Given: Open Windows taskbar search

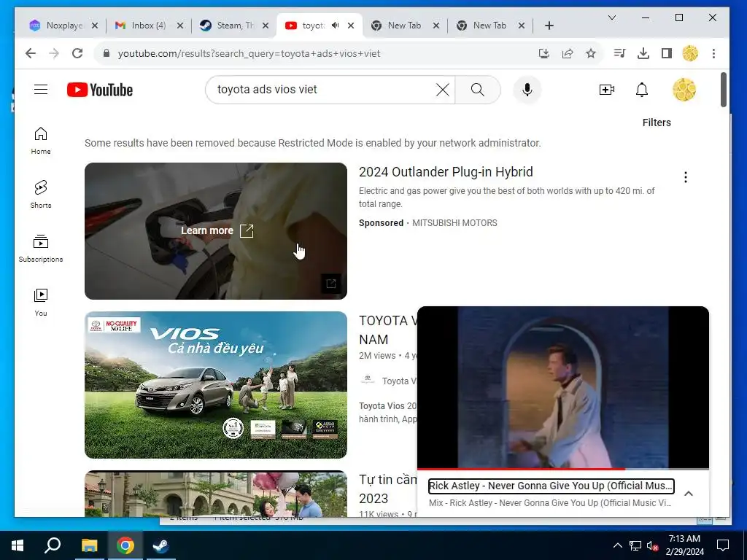Looking at the screenshot, I should [x=53, y=545].
